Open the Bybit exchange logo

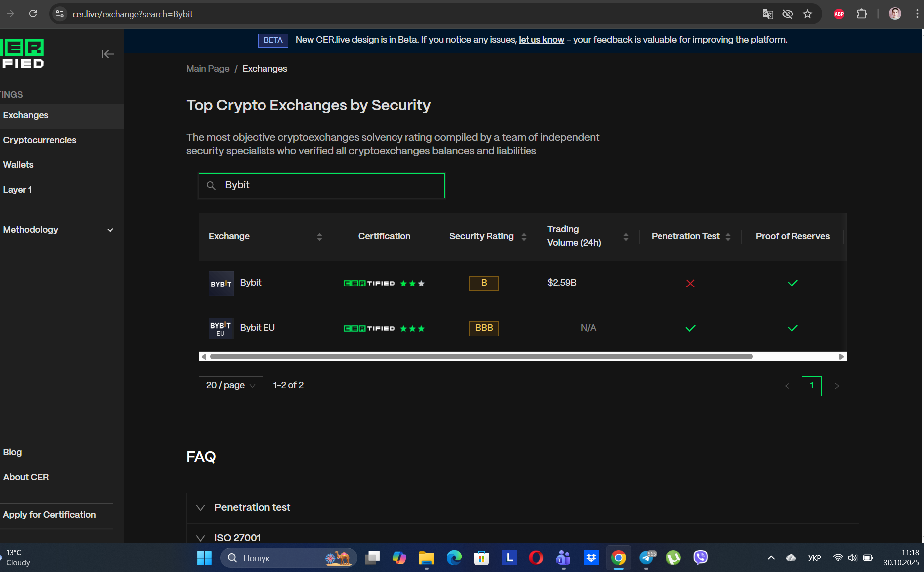[x=221, y=284]
